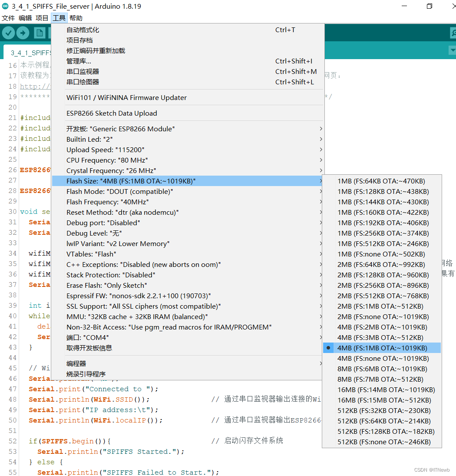This screenshot has width=456, height=476.
Task: Launch WiFi101 / WiFiNINA Firmware Updater
Action: 188,97
